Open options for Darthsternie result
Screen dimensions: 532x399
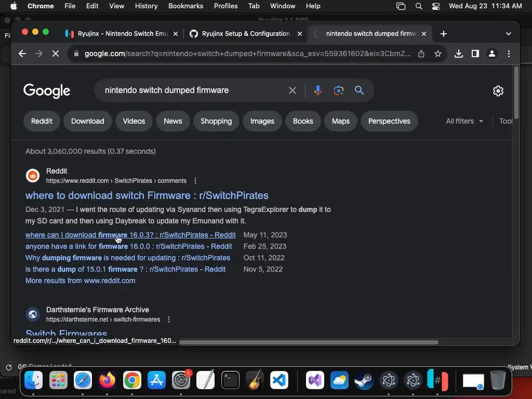click(x=169, y=320)
